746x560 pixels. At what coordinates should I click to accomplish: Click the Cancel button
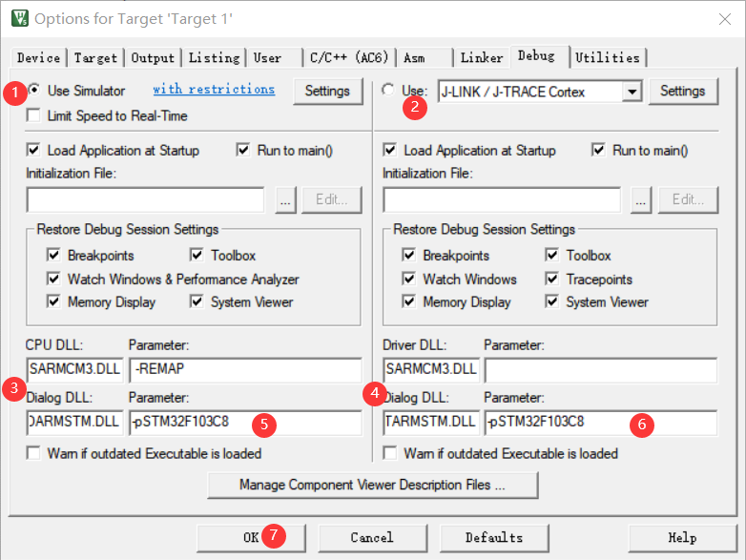(373, 538)
